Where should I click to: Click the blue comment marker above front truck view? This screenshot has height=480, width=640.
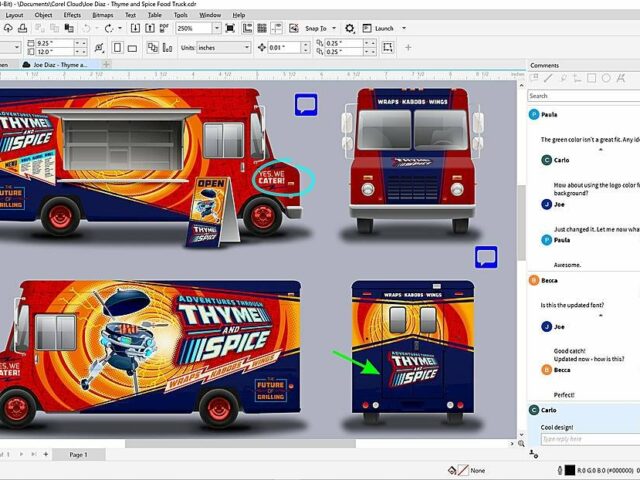click(x=306, y=104)
